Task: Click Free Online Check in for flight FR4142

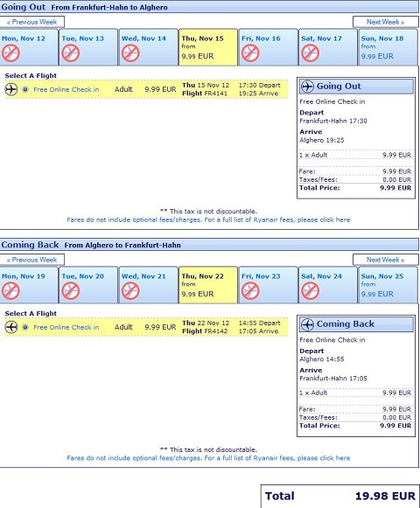Action: (66, 328)
